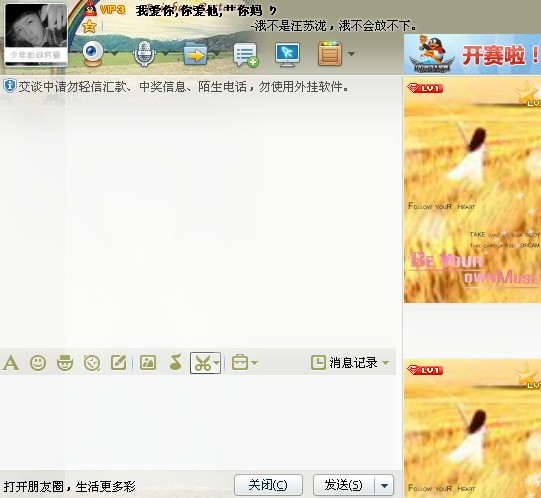Click the contact nickname 我爱你,你爱他
The image size is (541, 498).
pyautogui.click(x=206, y=11)
